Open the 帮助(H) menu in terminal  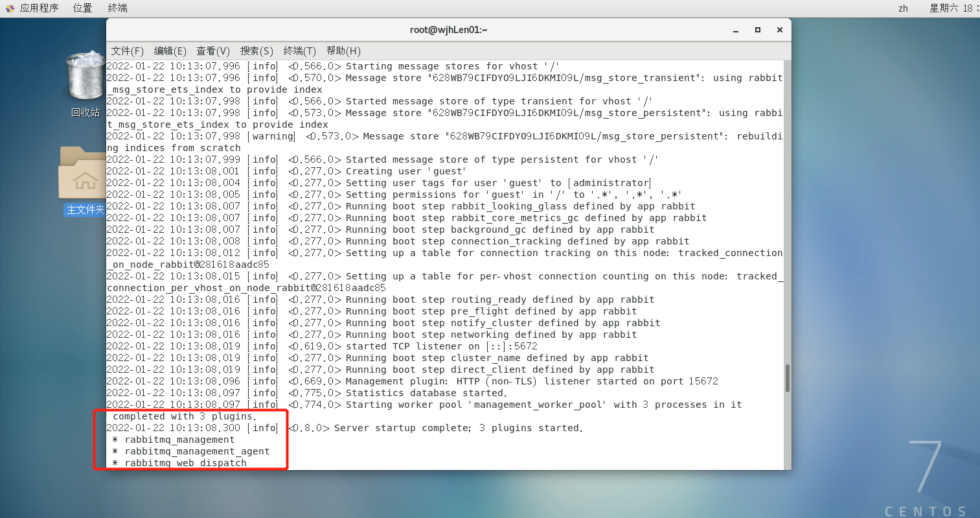343,51
